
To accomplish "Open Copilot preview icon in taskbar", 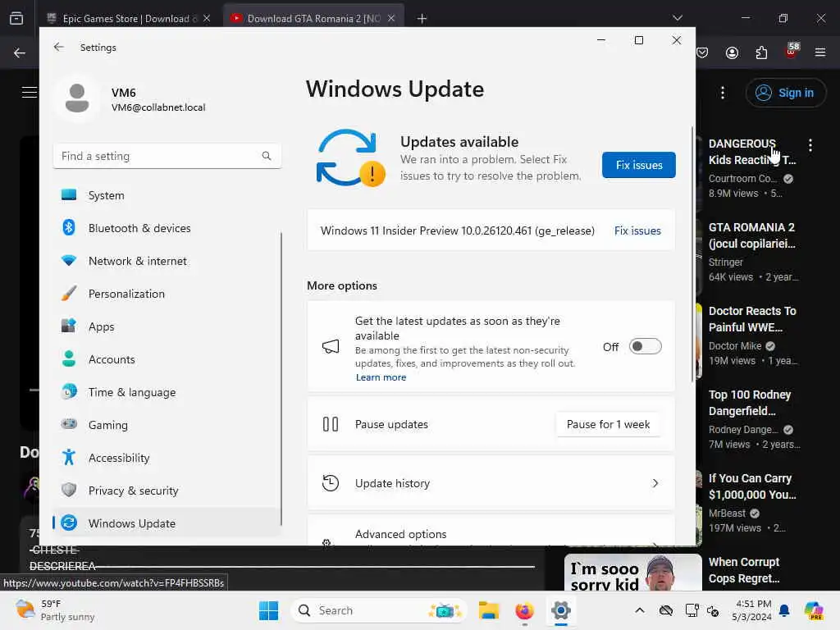I will tap(814, 610).
